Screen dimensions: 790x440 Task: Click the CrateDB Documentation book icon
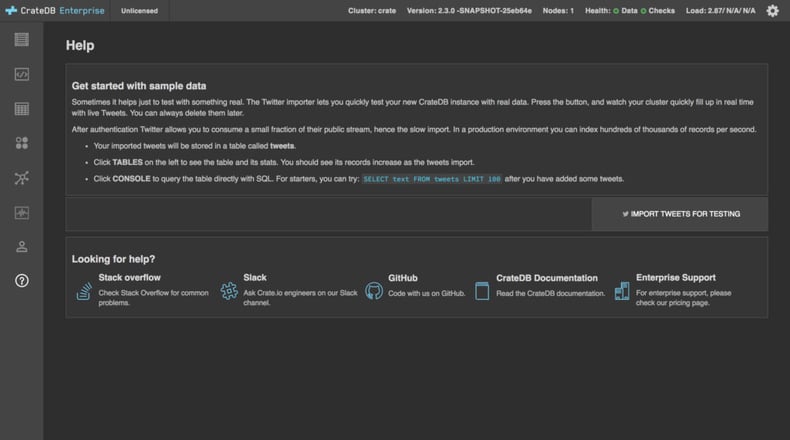pos(482,291)
